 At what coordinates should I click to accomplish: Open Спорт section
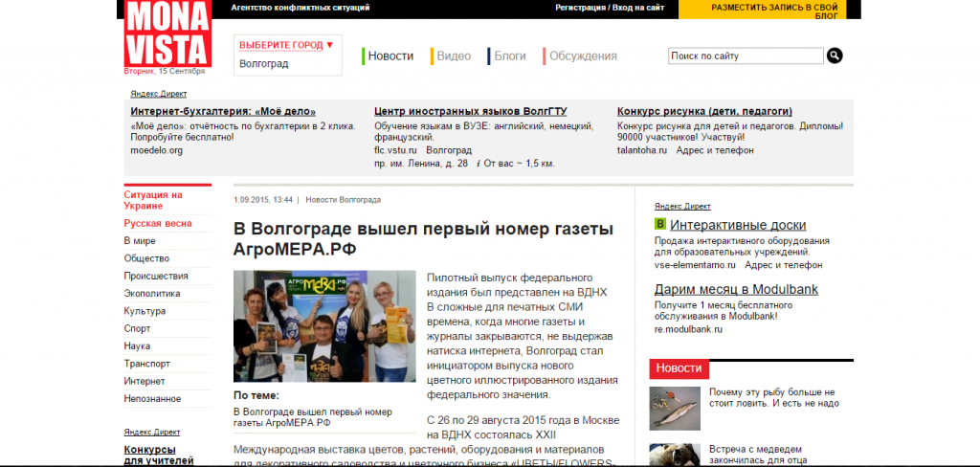click(x=137, y=328)
